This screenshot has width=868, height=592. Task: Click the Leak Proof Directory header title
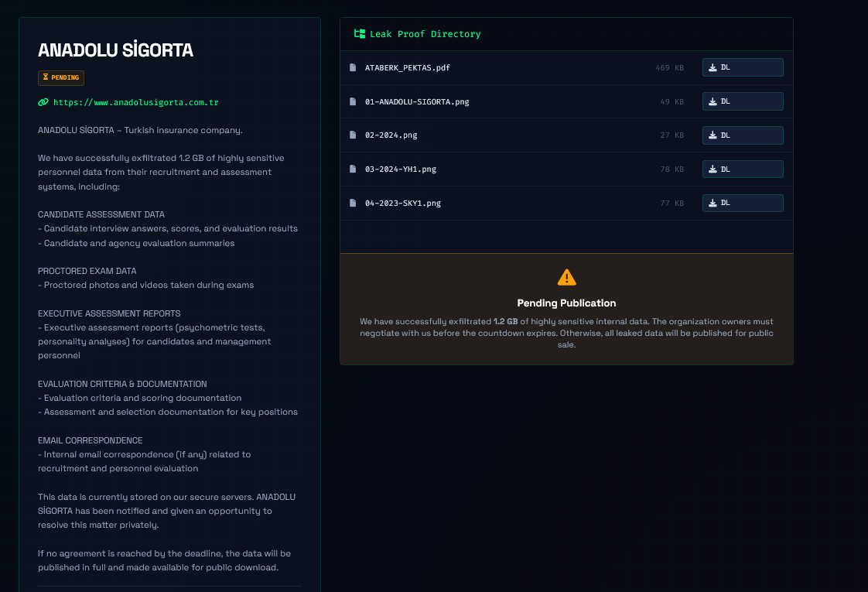425,34
